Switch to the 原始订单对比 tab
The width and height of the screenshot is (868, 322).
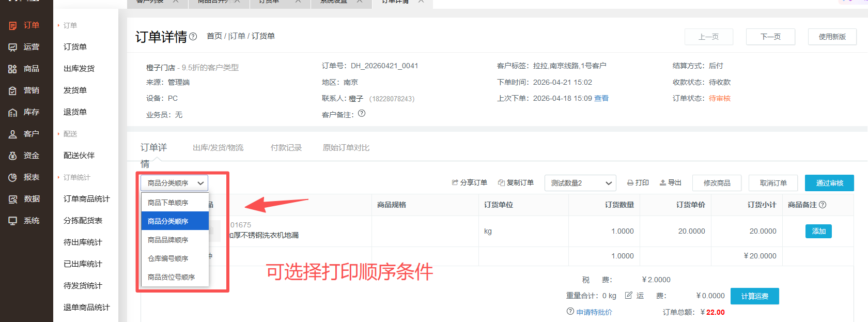(x=346, y=148)
